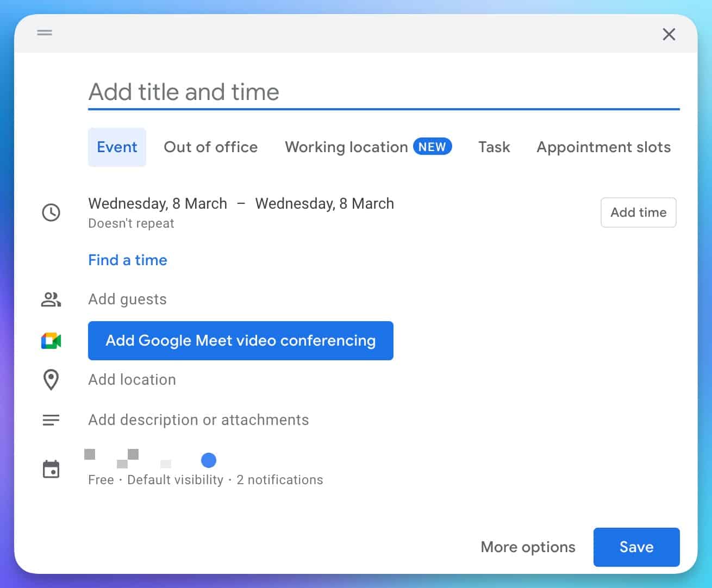Click the Add guests people icon
The image size is (712, 588).
pyautogui.click(x=51, y=299)
